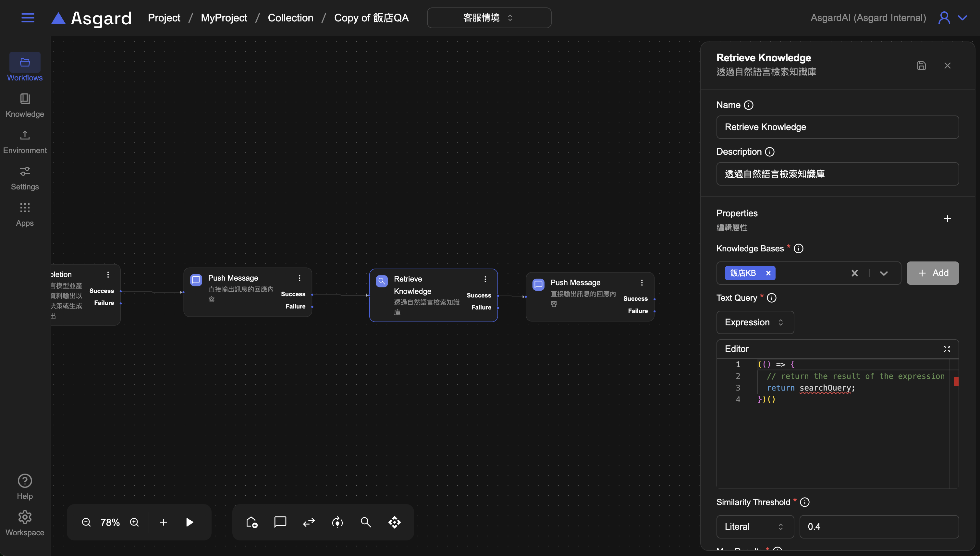Click the save icon in Retrieve Knowledge panel
The image size is (980, 556).
pos(921,66)
